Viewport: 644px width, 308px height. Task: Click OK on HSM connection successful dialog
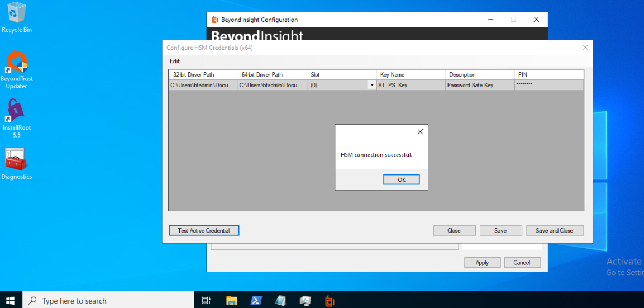pos(401,179)
